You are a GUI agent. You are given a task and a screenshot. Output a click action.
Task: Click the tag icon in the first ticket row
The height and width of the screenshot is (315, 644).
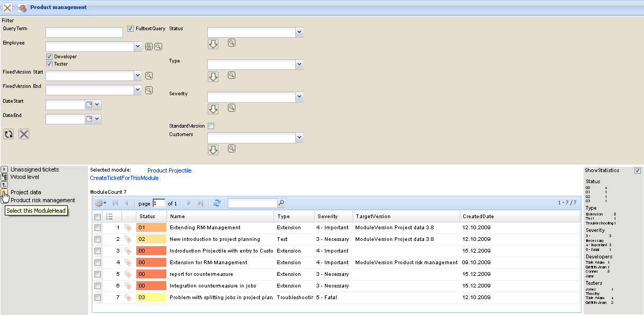click(x=128, y=228)
